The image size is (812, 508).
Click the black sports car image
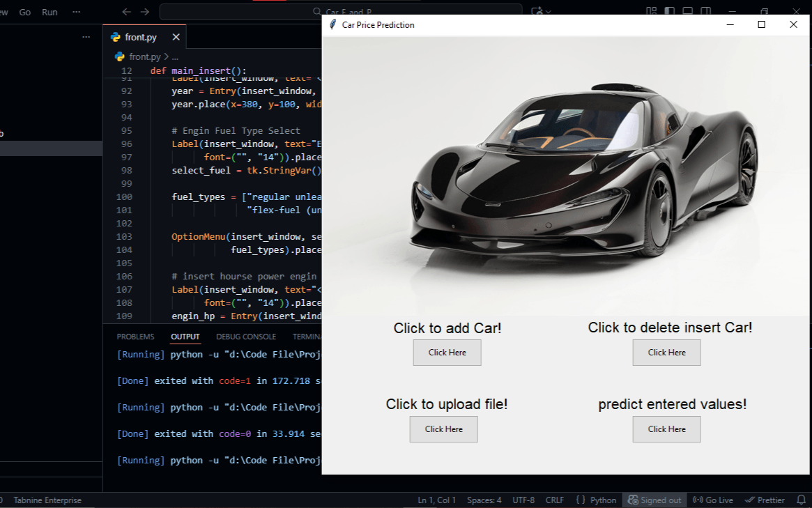(x=565, y=176)
